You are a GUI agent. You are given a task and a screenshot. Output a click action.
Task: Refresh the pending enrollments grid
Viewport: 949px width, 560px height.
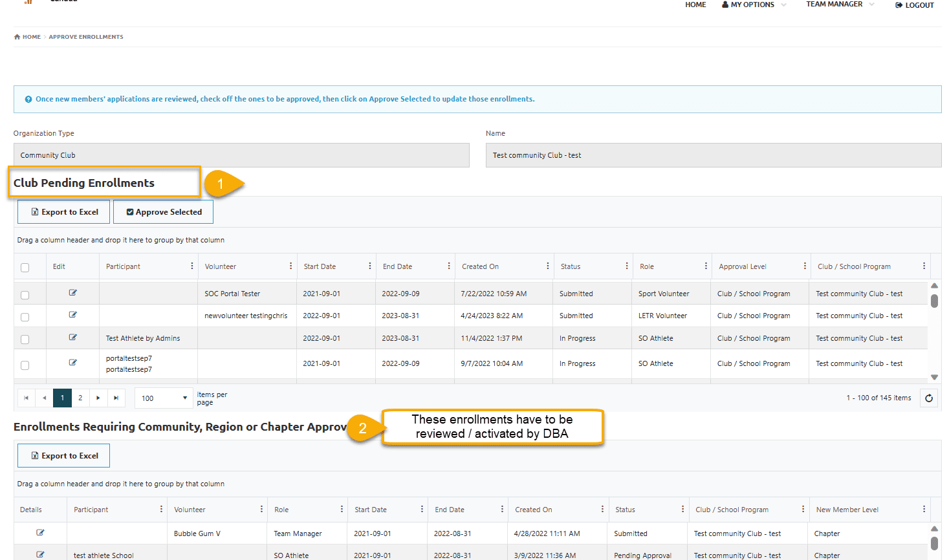[x=929, y=398]
